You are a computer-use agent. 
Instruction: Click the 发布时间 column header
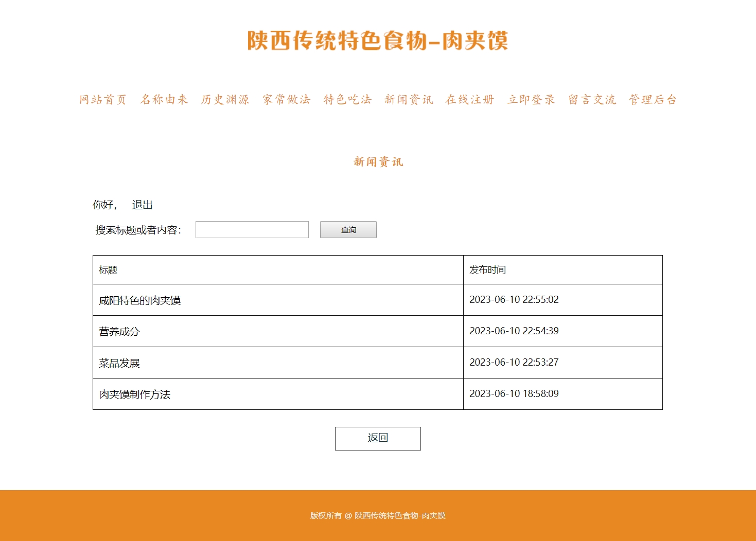click(488, 270)
